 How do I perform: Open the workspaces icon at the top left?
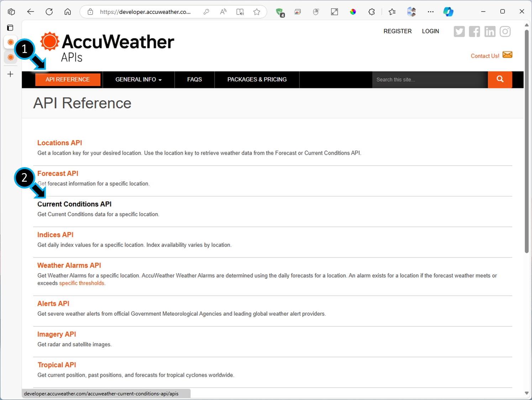click(x=11, y=12)
